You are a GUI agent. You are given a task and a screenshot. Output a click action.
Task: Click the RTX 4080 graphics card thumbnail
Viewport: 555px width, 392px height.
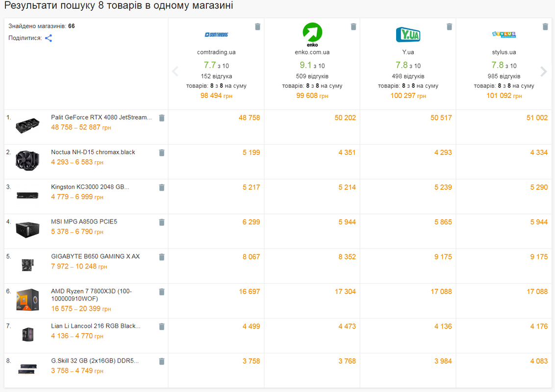click(x=27, y=125)
